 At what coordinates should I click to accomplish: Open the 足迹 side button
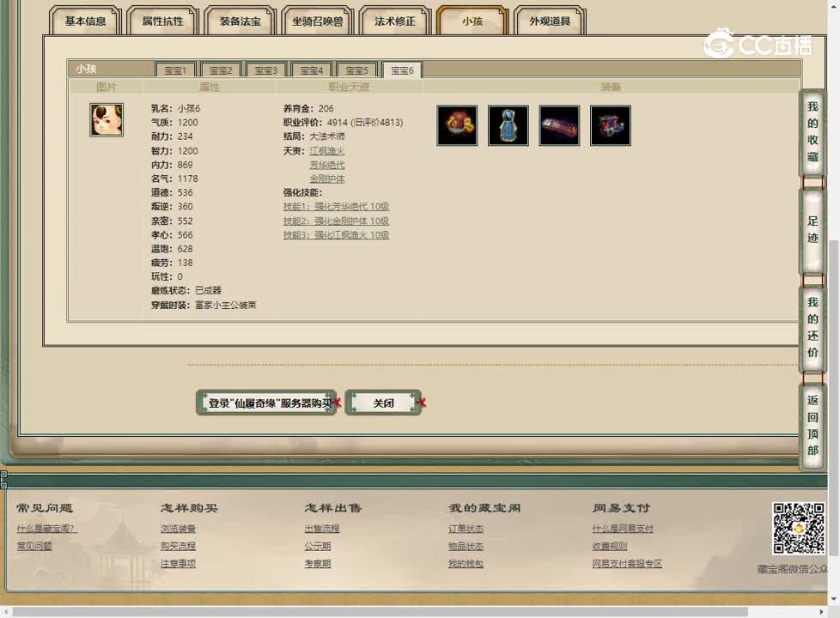point(813,230)
